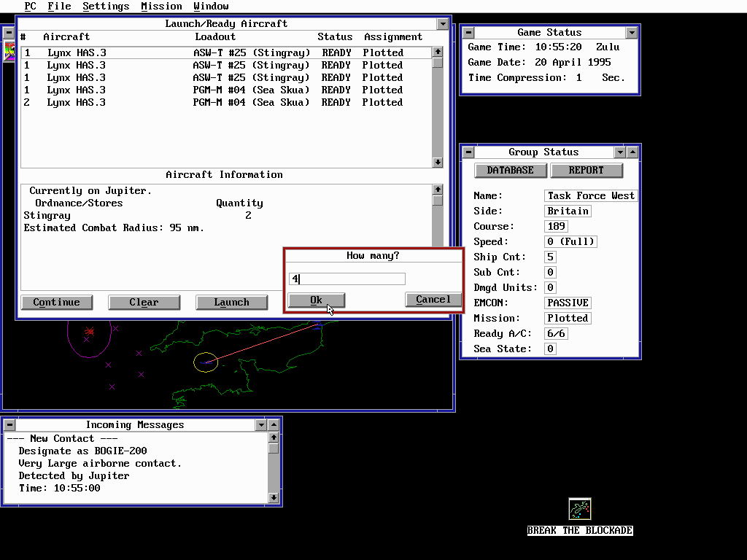This screenshot has width=747, height=560.
Task: Click the How many quantity input field
Action: tap(347, 279)
